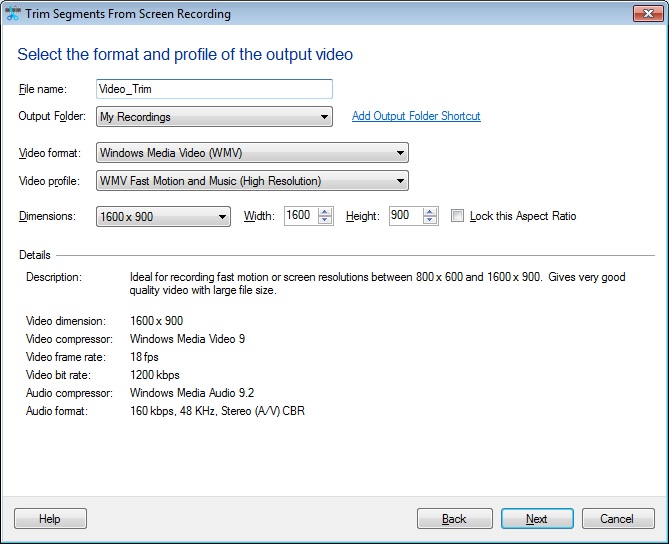Decrease Width using the down arrow

(325, 221)
